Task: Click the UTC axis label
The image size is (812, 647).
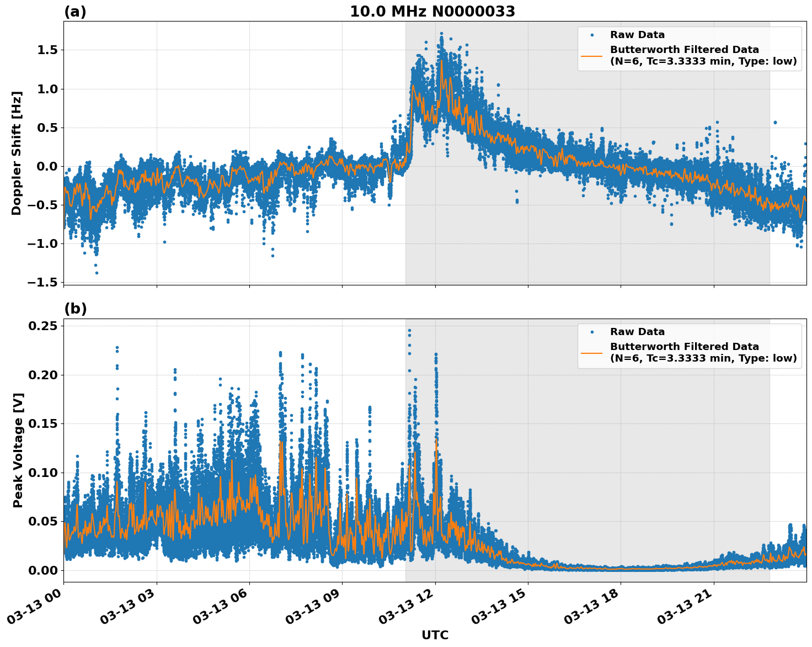Action: coord(434,635)
